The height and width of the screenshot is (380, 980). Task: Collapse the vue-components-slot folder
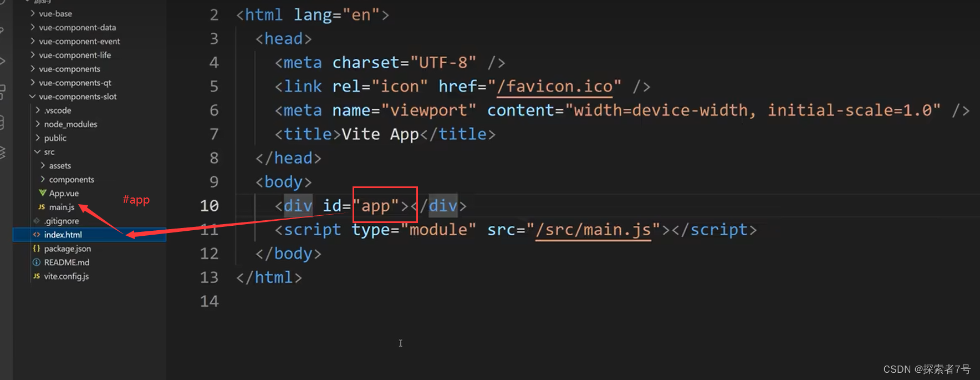78,97
